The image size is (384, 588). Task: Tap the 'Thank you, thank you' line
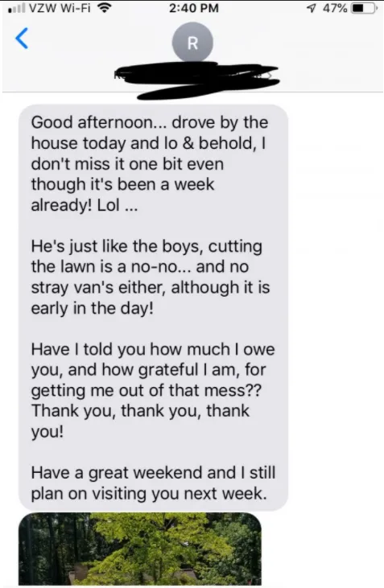tap(140, 410)
